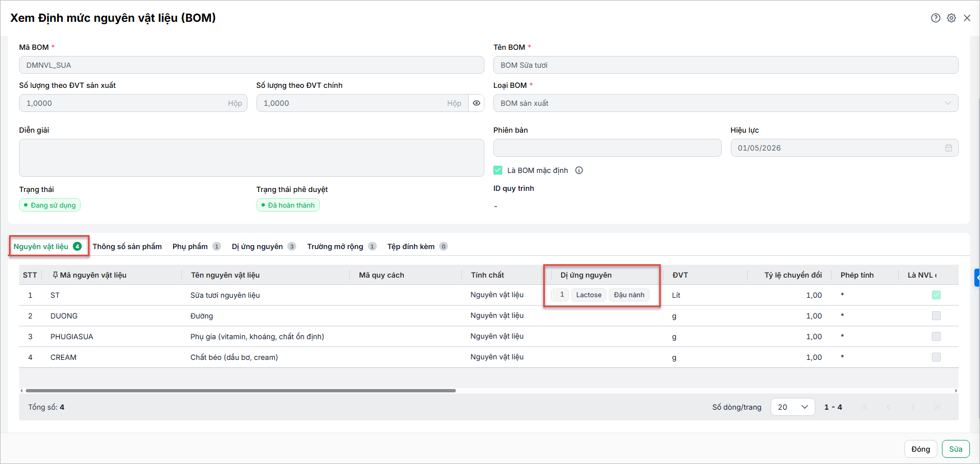Open the Loại BOM dropdown
This screenshot has width=980, height=464.
coord(726,103)
